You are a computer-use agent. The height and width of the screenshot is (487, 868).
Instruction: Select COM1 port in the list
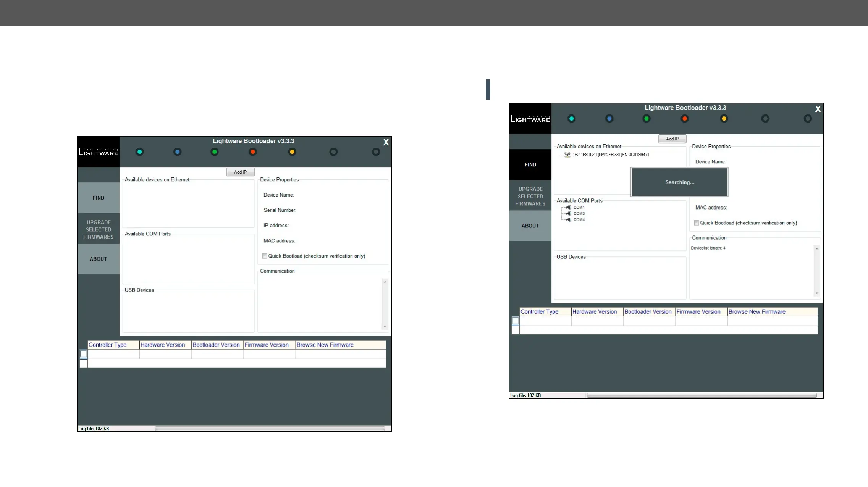pos(579,208)
